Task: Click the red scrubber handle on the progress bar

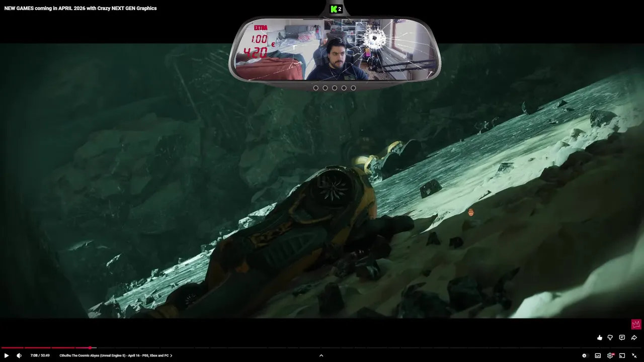Action: (x=90, y=347)
